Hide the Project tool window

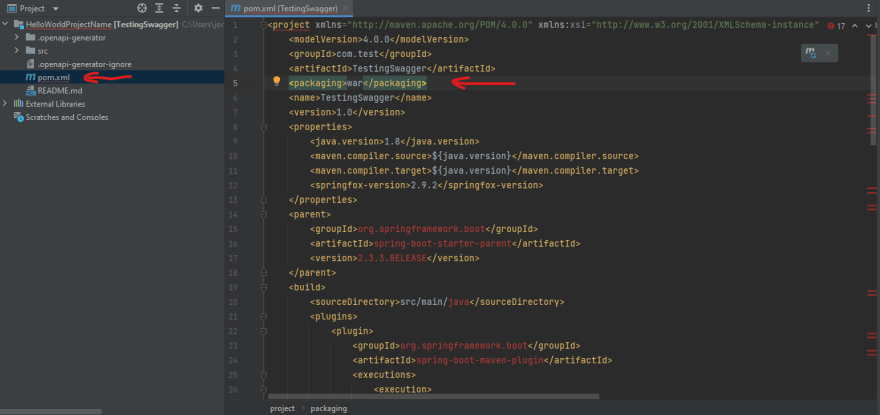click(215, 8)
